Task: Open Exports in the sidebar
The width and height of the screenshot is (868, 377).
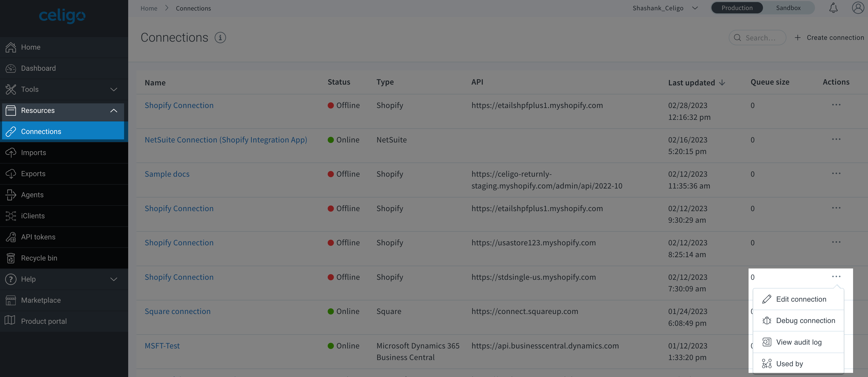Action: coord(64,174)
